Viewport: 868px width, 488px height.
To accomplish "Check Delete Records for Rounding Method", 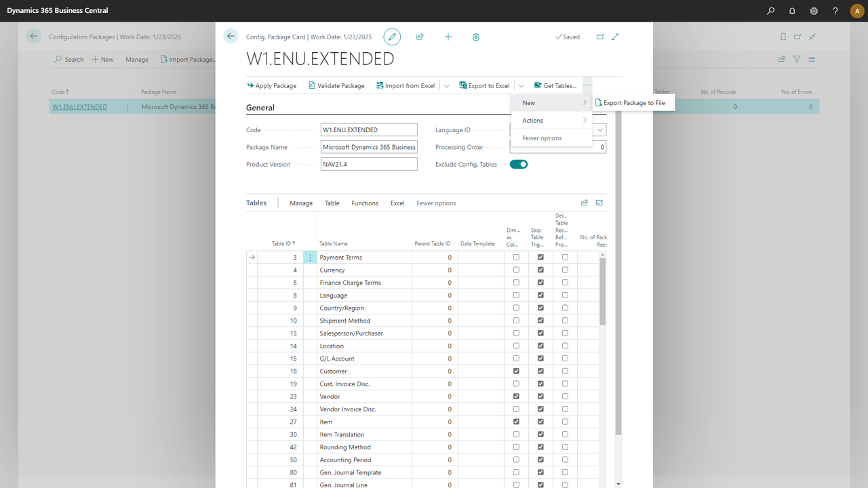I will pos(565,447).
